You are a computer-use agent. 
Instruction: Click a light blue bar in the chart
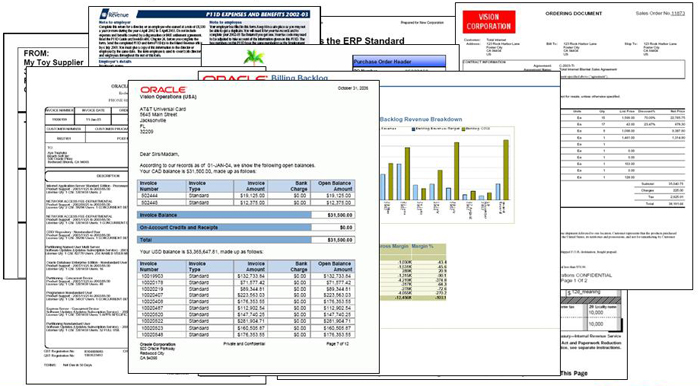pyautogui.click(x=399, y=182)
